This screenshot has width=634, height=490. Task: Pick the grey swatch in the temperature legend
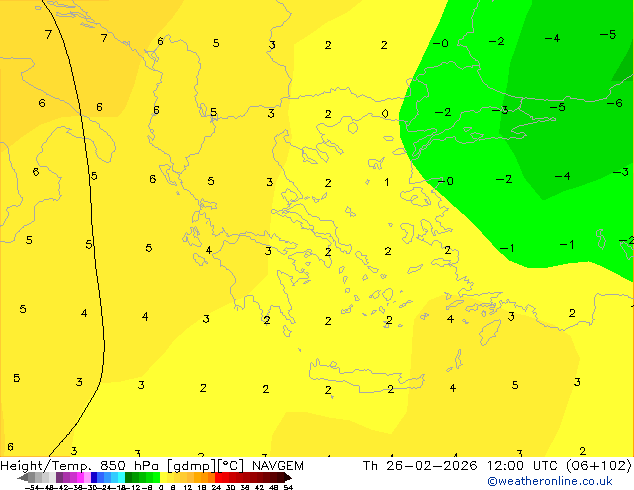[32, 477]
